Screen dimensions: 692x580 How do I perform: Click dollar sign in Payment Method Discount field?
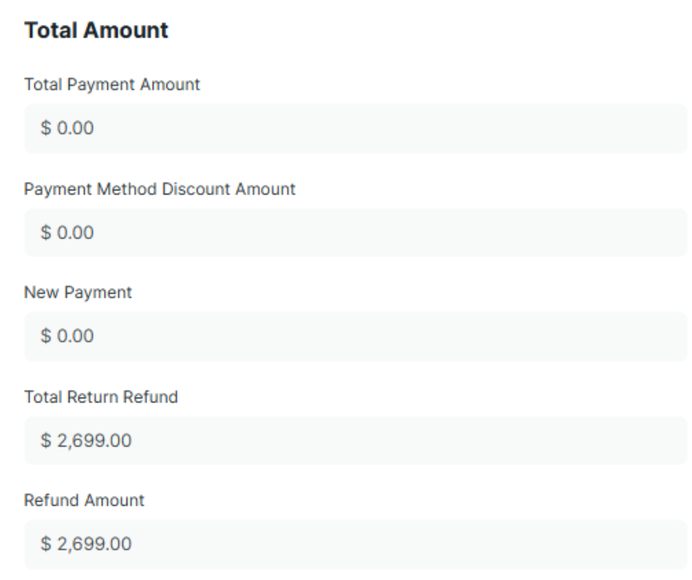tap(46, 233)
